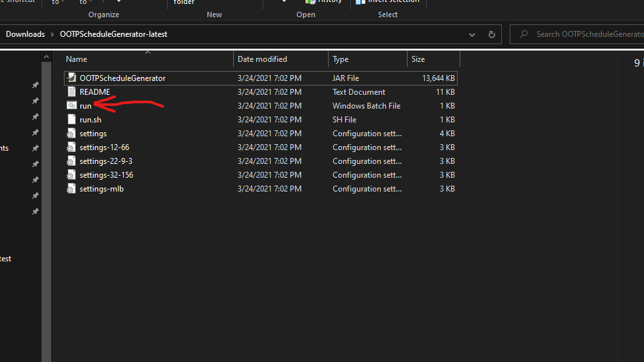Select the run batch file icon
Screen dimensions: 644x362
tap(72, 106)
